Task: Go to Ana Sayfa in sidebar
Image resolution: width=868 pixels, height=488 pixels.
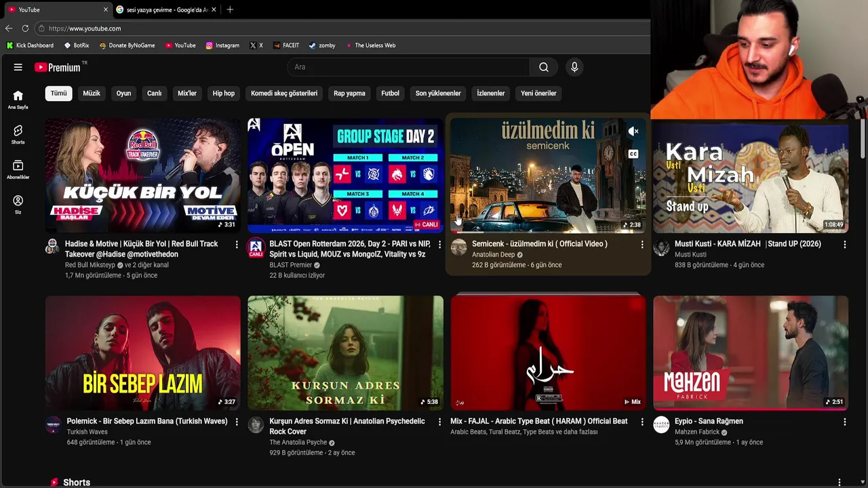Action: coord(18,100)
